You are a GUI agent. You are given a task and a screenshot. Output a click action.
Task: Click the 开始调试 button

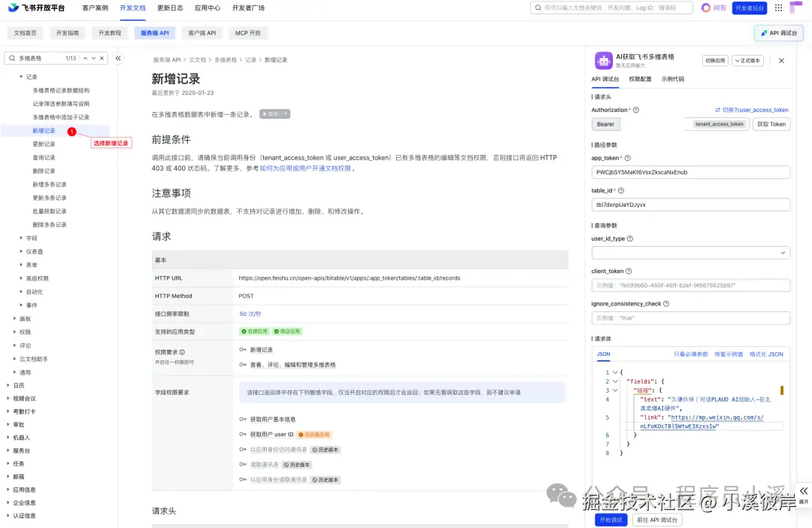point(611,520)
